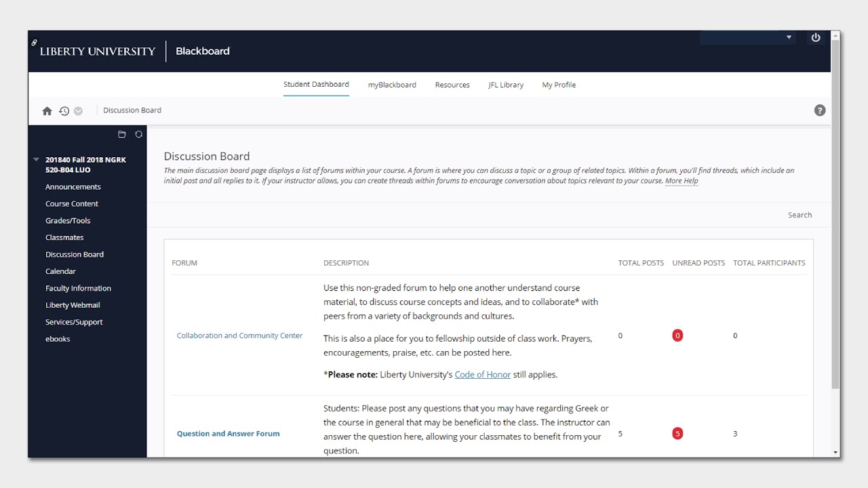This screenshot has height=488, width=868.
Task: Expand the breadcrumb dropdown chevron
Action: tap(78, 111)
